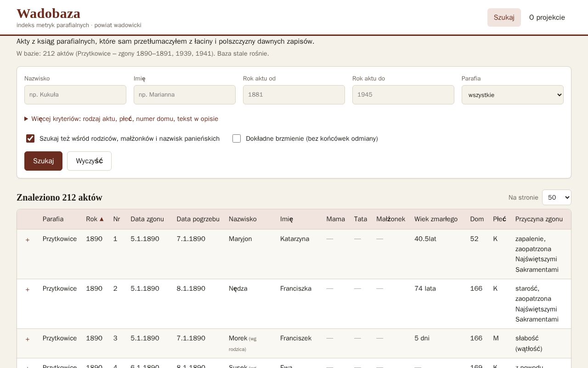Viewport: 588px width, 368px height.
Task: Open the O projekcie page
Action: pos(547,17)
